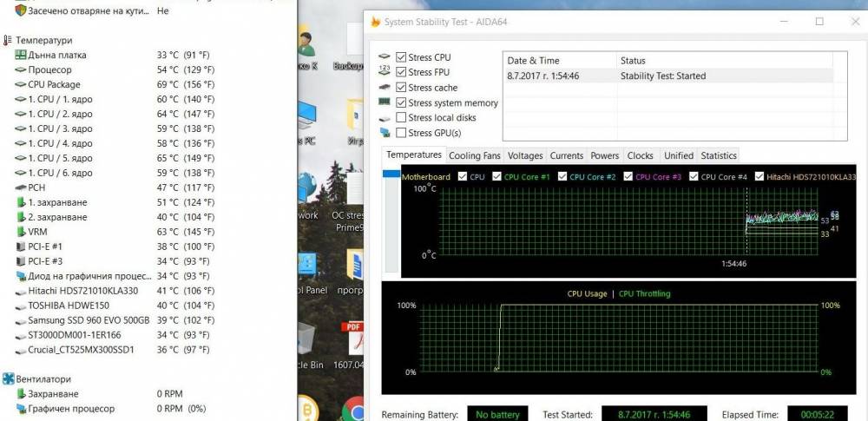Switch to the Powers tab
Screen dimensions: 868x421
tap(604, 155)
